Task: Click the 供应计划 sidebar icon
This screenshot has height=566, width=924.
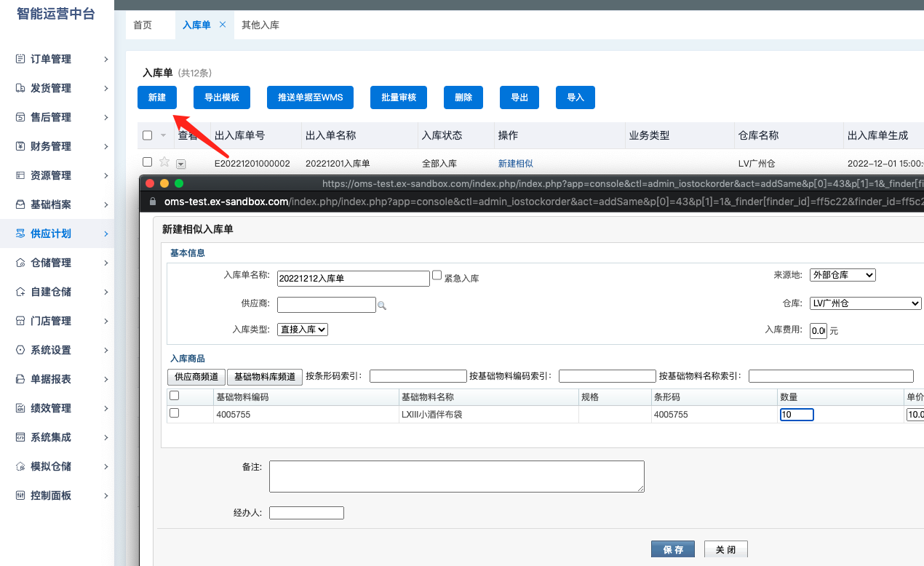Action: [x=20, y=234]
